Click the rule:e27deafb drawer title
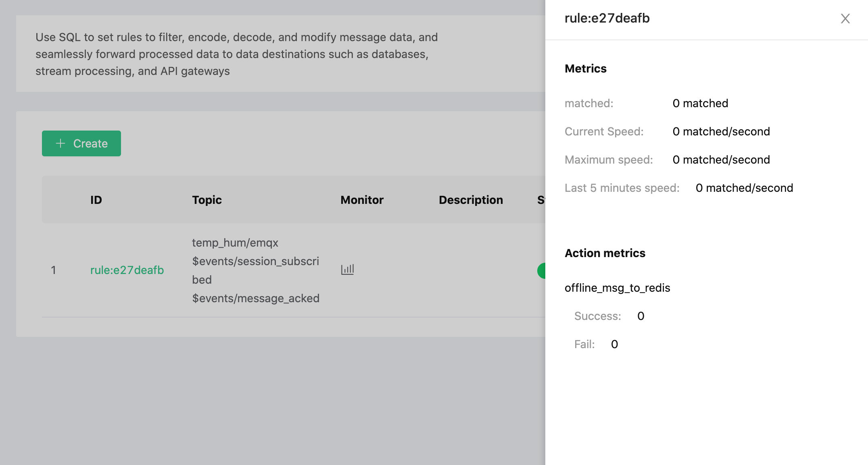 tap(607, 18)
